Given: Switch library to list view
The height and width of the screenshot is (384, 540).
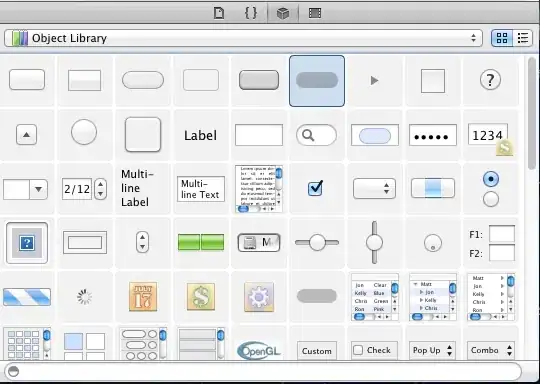Looking at the screenshot, I should pyautogui.click(x=523, y=38).
